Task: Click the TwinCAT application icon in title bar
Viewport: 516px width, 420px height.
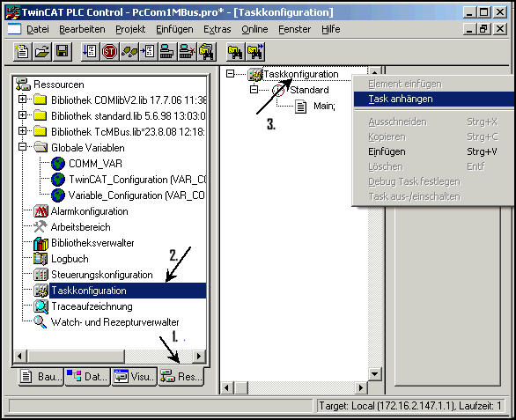Action: click(x=12, y=12)
